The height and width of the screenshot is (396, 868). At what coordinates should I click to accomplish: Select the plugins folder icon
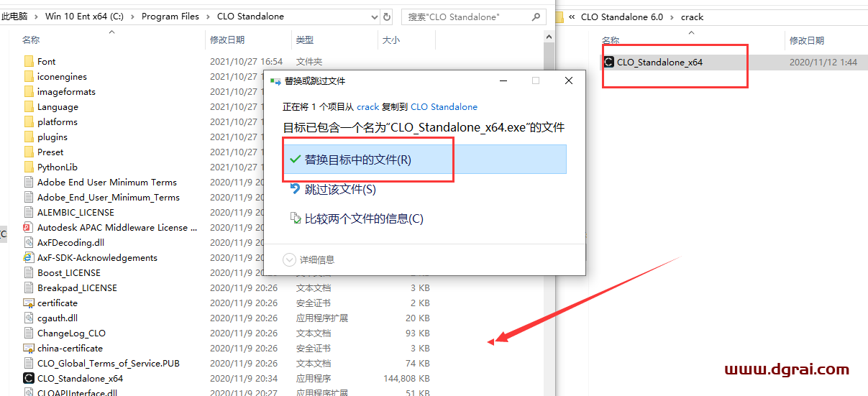click(29, 137)
